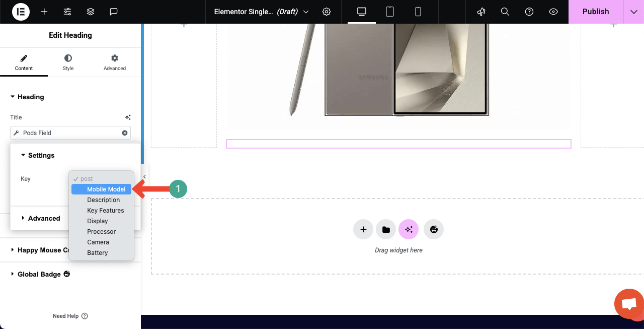Add new section with plus button
The height and width of the screenshot is (329, 644).
[x=363, y=229]
